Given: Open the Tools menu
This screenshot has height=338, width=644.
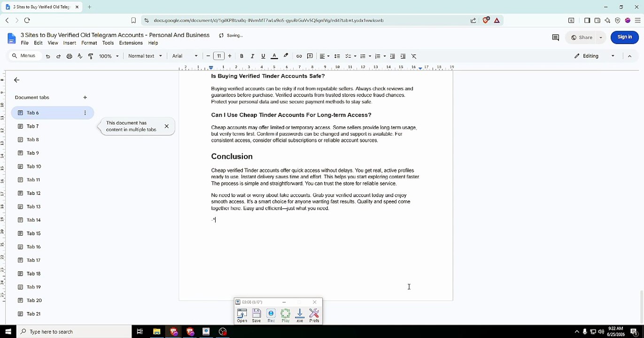Looking at the screenshot, I should 108,43.
